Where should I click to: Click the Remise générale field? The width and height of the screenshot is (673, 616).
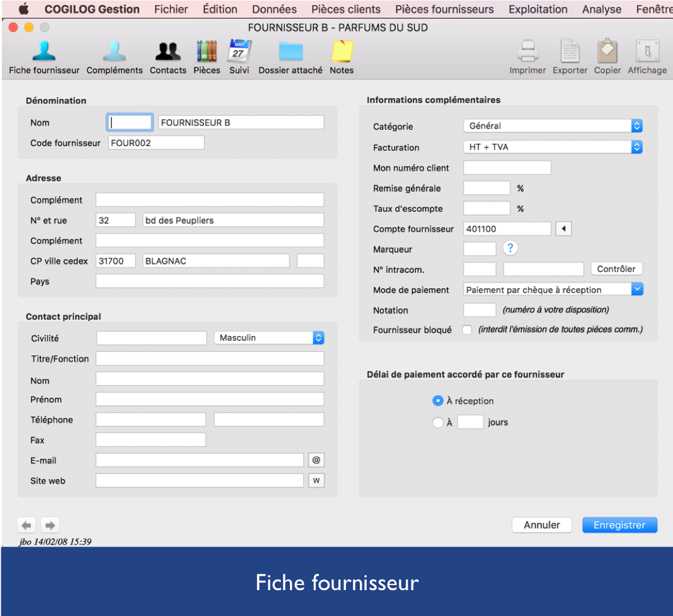pyautogui.click(x=486, y=188)
